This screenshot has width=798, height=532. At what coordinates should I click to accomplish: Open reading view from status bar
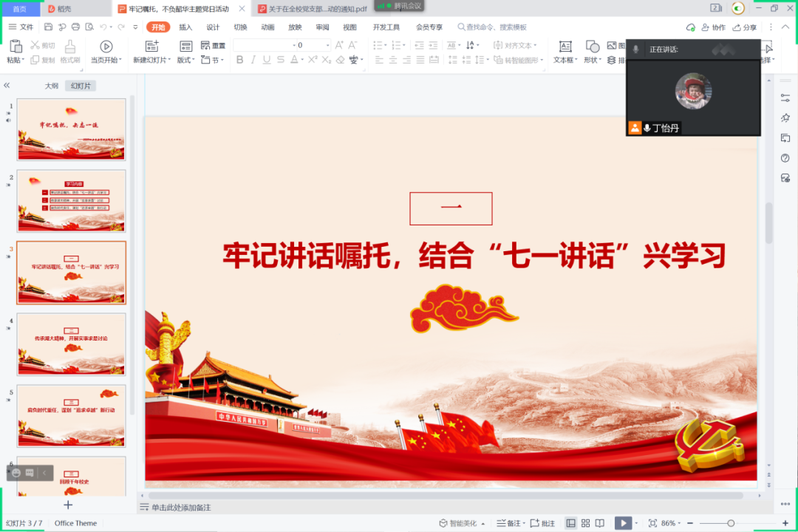[x=598, y=522]
